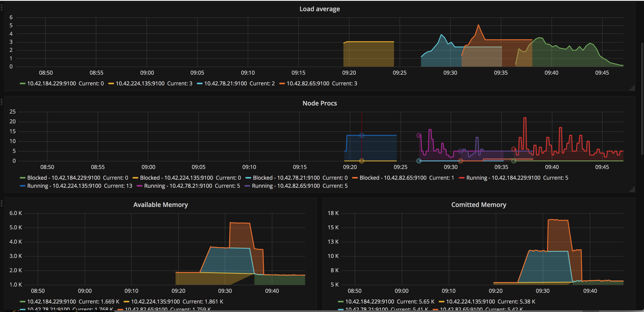The image size is (644, 312).
Task: Click the Available Memory row handle icon
Action: (x=2, y=203)
